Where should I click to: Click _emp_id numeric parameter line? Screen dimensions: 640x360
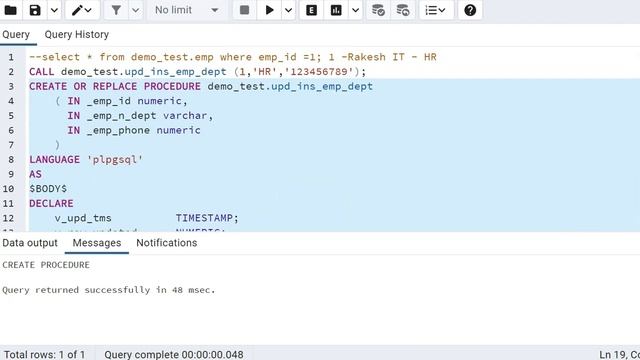(121, 101)
